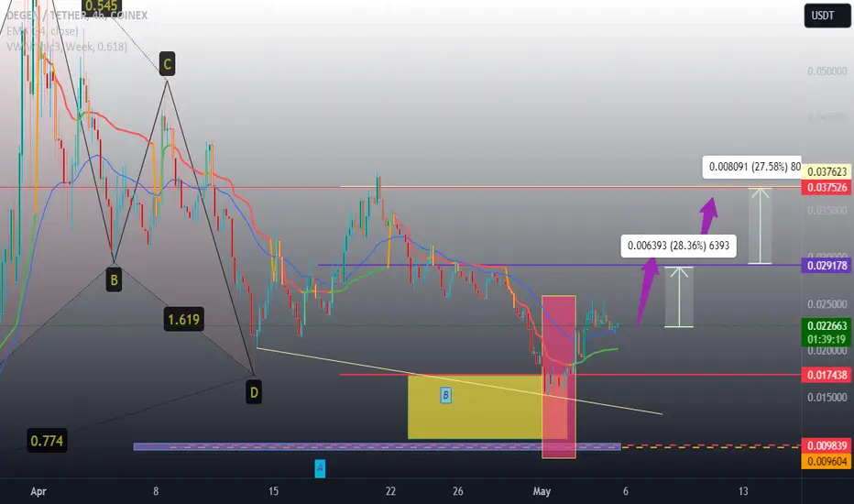Select the C pattern point label
Viewport: 854px width, 504px height.
[167, 64]
